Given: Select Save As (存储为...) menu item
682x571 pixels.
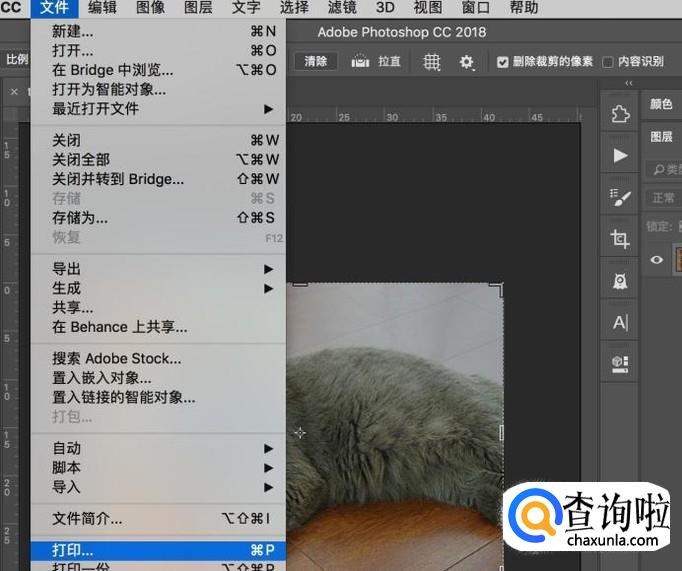Looking at the screenshot, I should point(80,217).
